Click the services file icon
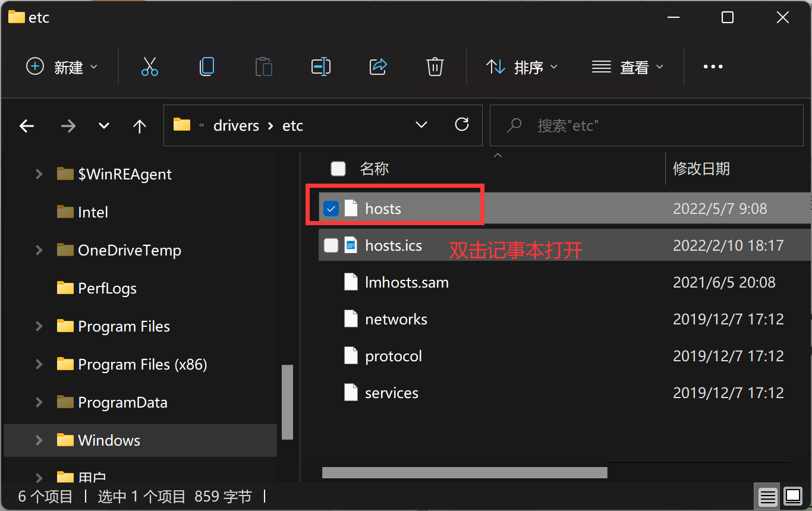Viewport: 812px width, 511px height. pyautogui.click(x=351, y=393)
